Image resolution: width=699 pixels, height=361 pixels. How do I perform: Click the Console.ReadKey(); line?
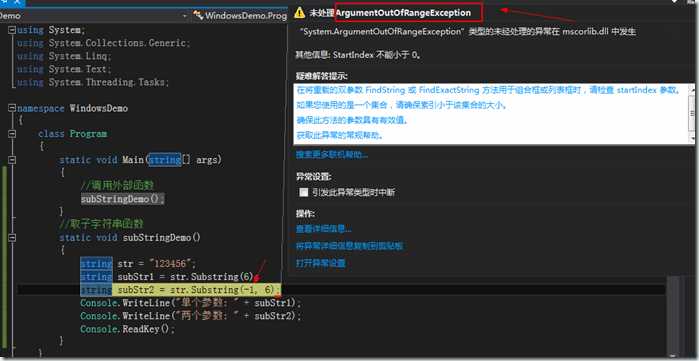pyautogui.click(x=127, y=329)
